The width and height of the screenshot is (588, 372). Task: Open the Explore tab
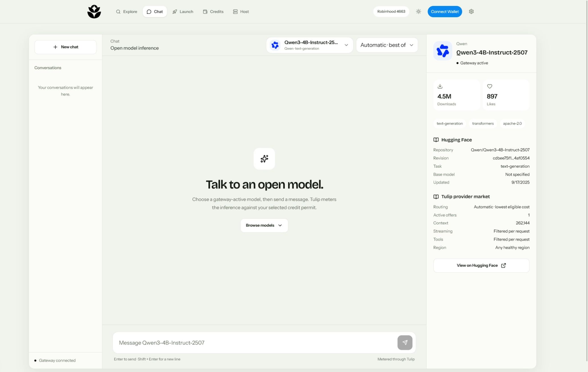127,12
